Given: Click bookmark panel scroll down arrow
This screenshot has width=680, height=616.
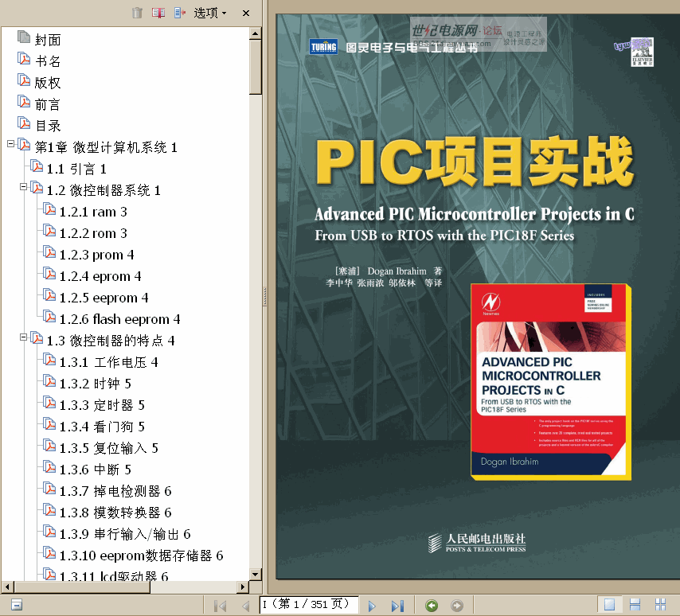Looking at the screenshot, I should 256,575.
